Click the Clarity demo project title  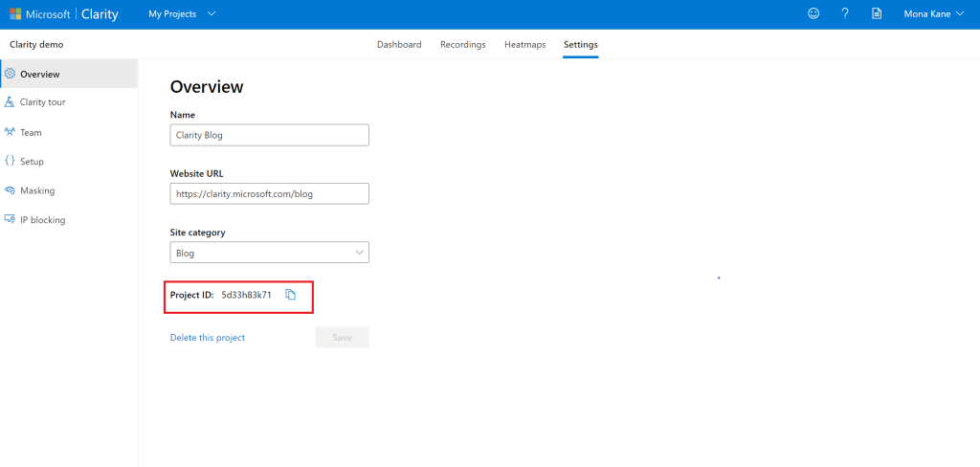(x=36, y=44)
